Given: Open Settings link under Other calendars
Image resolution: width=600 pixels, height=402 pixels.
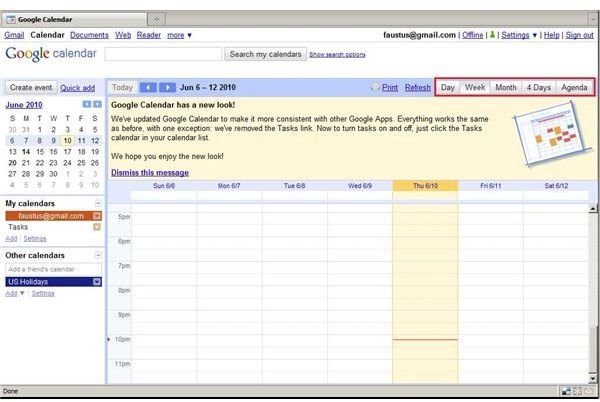Looking at the screenshot, I should point(43,293).
